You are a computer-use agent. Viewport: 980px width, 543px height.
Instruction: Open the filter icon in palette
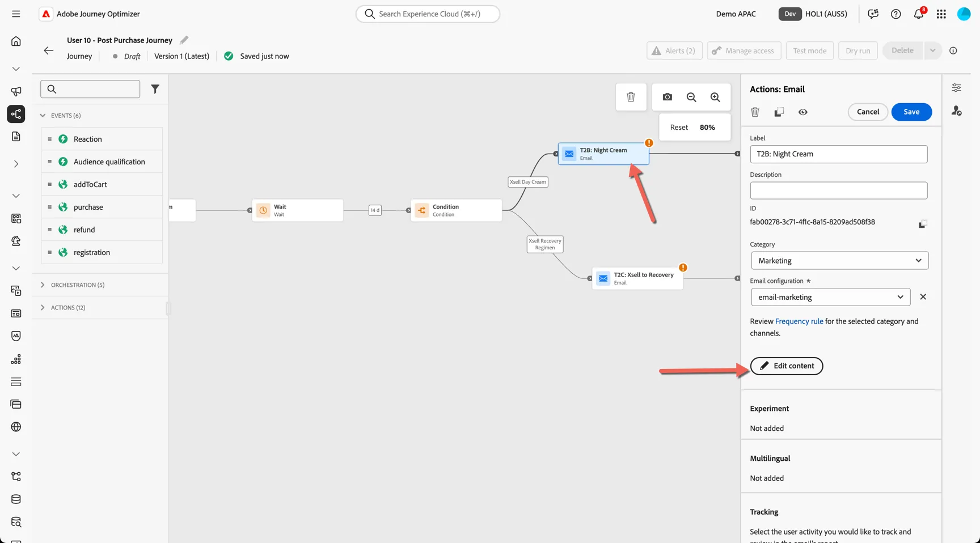155,89
